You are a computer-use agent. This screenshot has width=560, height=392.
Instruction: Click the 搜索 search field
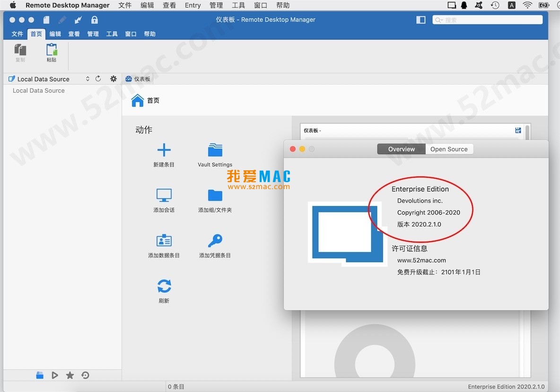487,20
